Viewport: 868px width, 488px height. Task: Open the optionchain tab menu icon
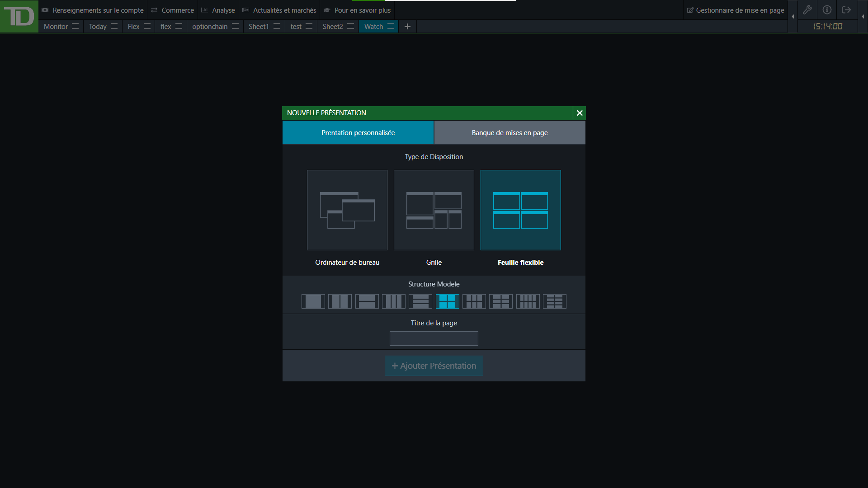click(236, 26)
